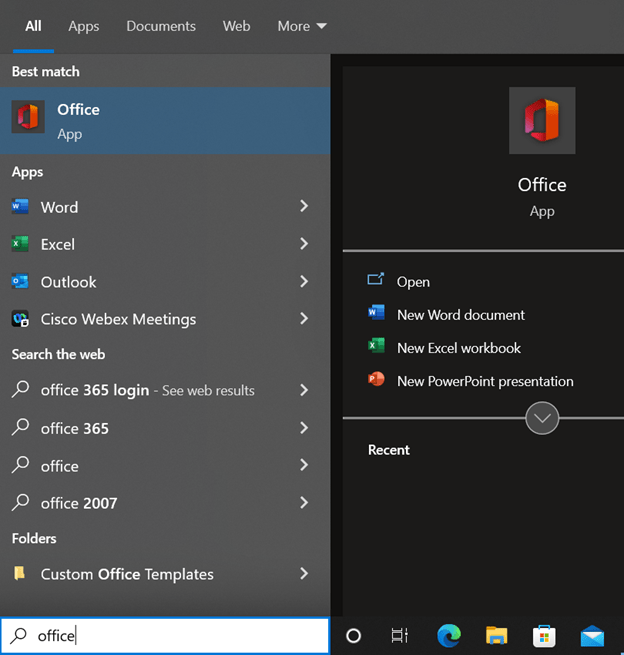Switch to the Web tab

236,26
